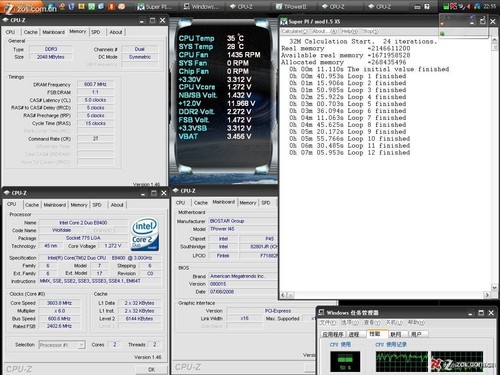The width and height of the screenshot is (500, 375).
Task: Click the Super PI title bar icon
Action: tap(284, 22)
